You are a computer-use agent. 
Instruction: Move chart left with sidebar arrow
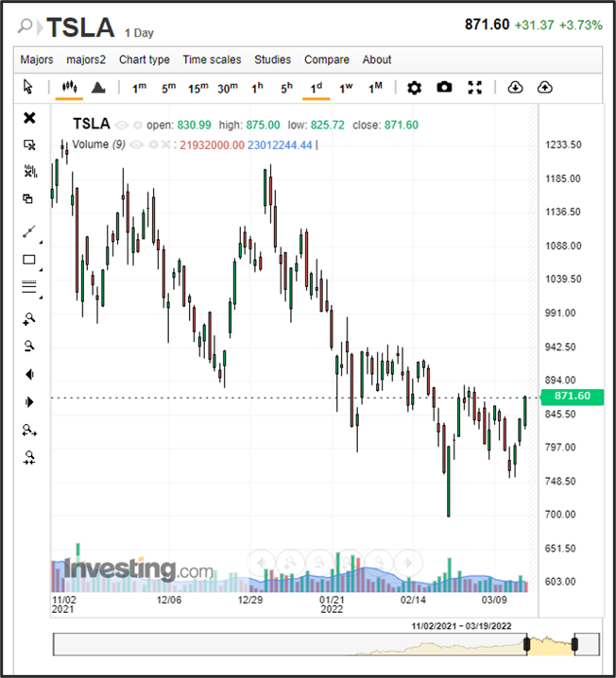click(x=29, y=375)
